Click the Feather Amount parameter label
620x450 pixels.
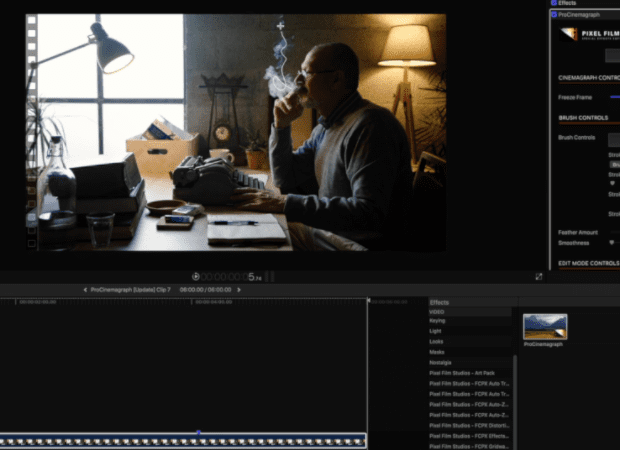click(x=578, y=233)
